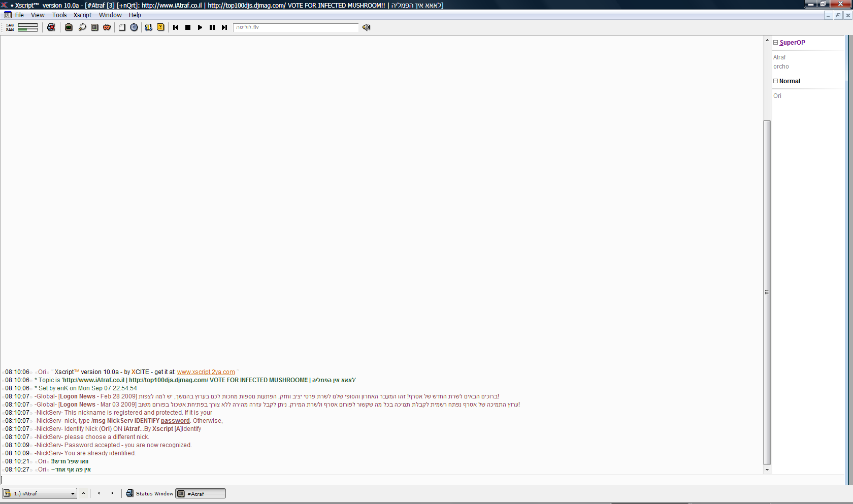Screen dimensions: 853x504
Task: Toggle the speaker volume icon
Action: coord(366,27)
